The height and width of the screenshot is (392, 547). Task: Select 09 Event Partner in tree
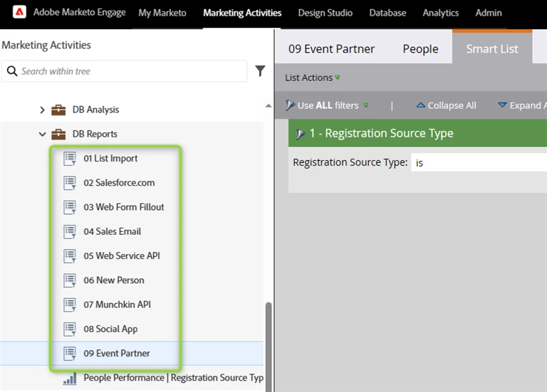tap(117, 354)
